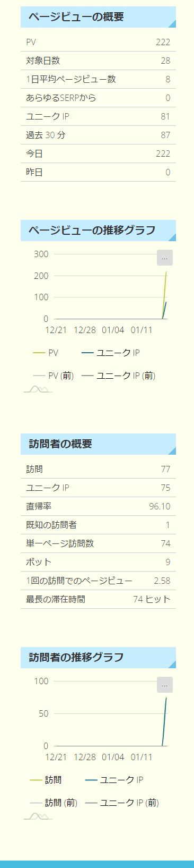
Task: Select the ページビューの概要 header
Action: tap(98, 17)
